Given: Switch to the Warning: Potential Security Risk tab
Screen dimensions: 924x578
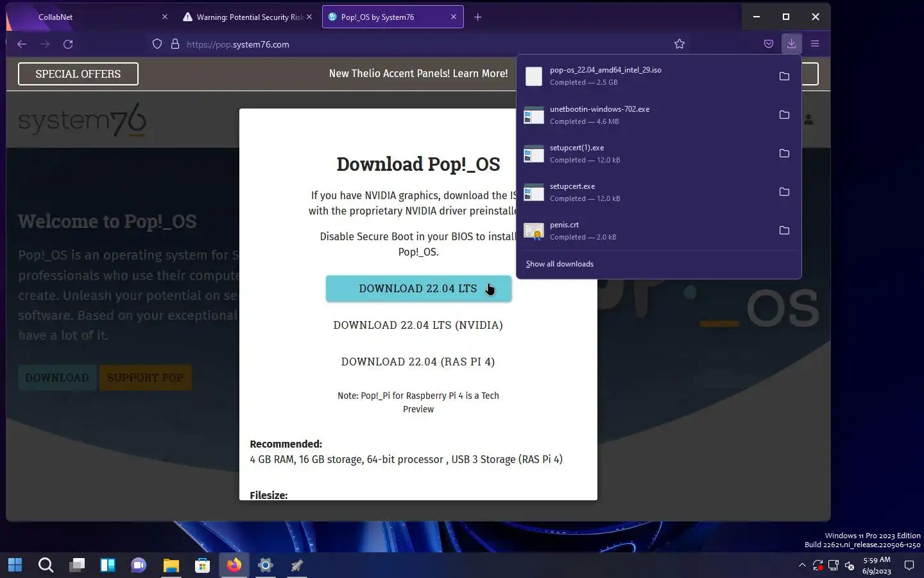Looking at the screenshot, I should coord(248,17).
